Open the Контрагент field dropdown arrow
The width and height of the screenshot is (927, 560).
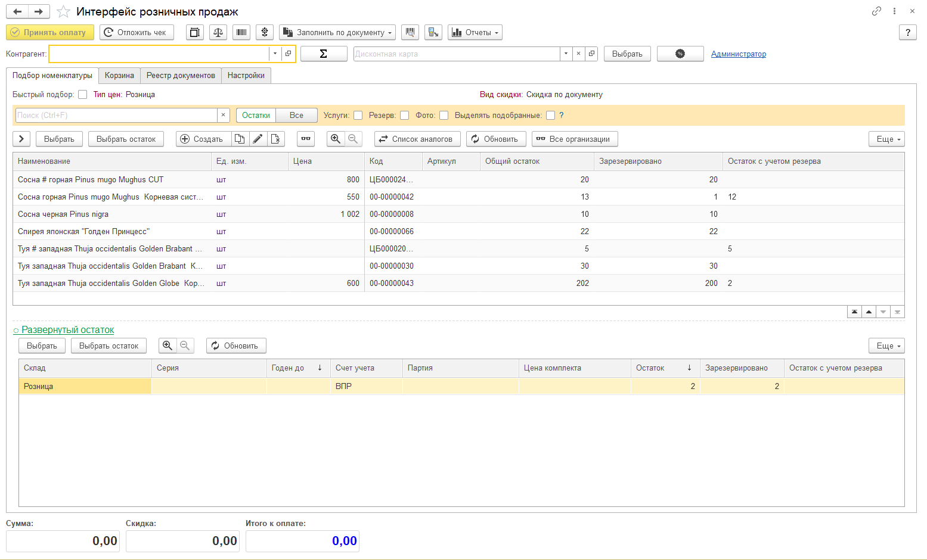click(275, 54)
